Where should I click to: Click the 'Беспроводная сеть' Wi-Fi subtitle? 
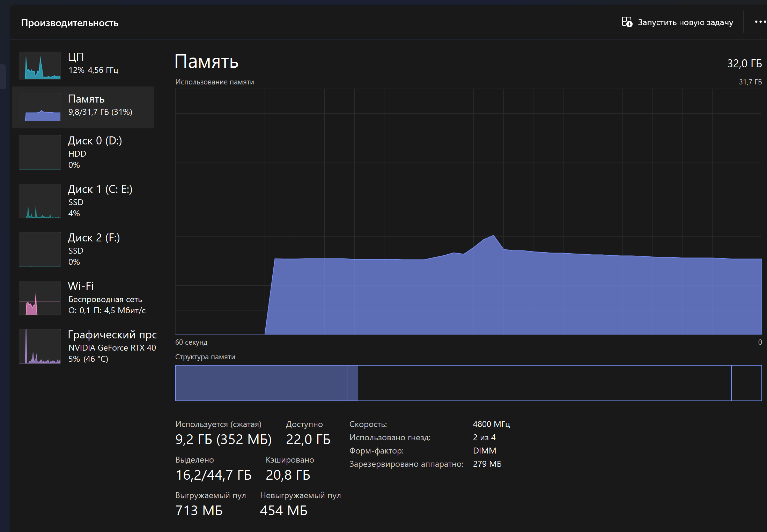(105, 299)
